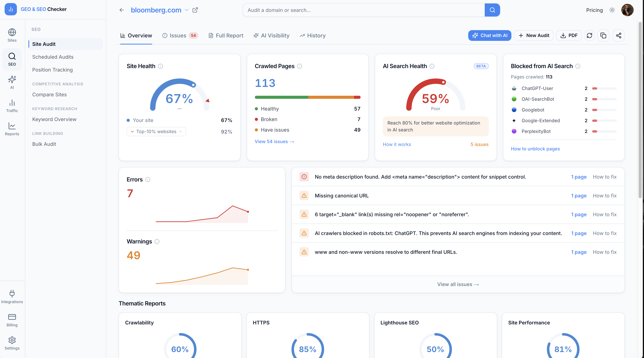Focus the Audit a domain search field
This screenshot has width=644, height=358.
[x=363, y=10]
